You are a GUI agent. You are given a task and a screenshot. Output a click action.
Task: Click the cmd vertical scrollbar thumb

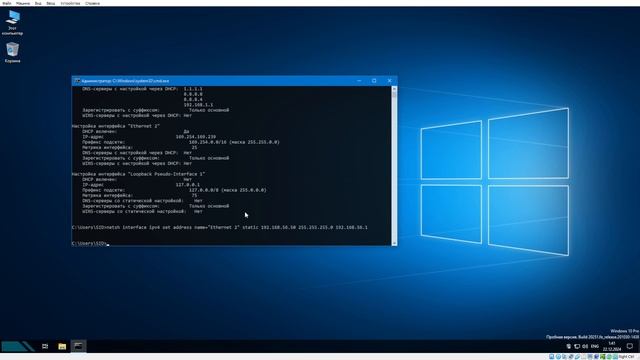(x=394, y=94)
